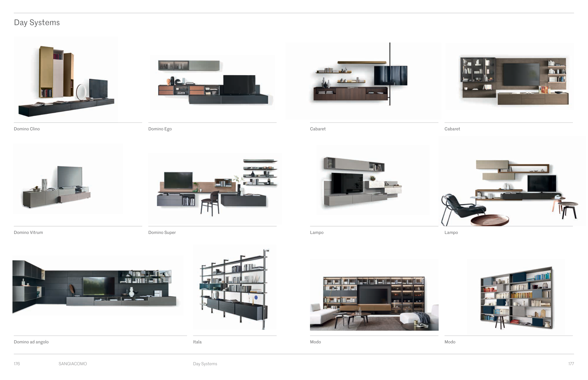This screenshot has height=380, width=588.
Task: Click the Domino Super desk composition image
Action: click(215, 189)
